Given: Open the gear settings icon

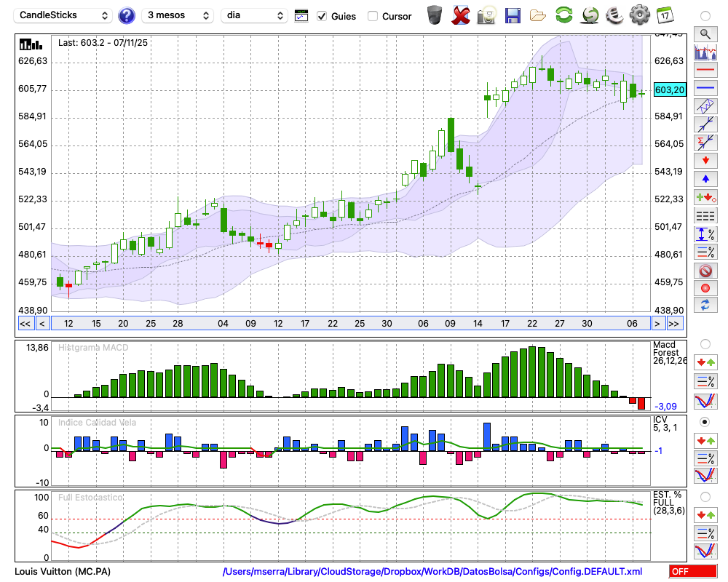Looking at the screenshot, I should [x=639, y=15].
